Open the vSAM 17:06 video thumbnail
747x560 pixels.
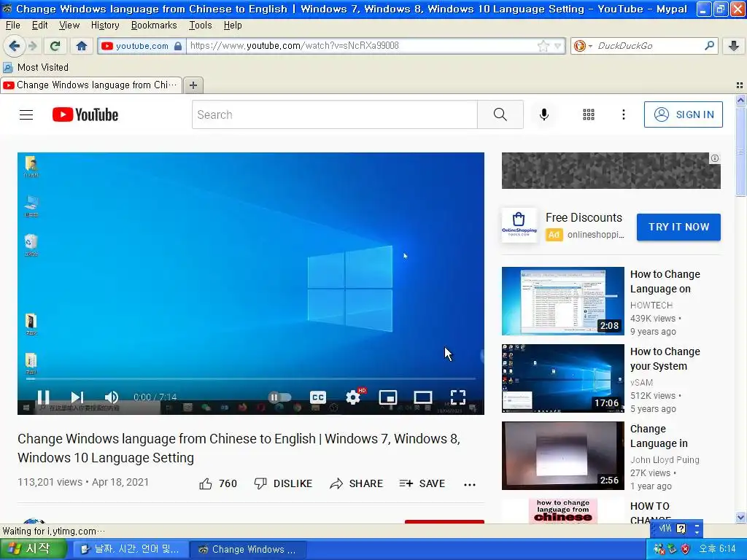point(562,378)
